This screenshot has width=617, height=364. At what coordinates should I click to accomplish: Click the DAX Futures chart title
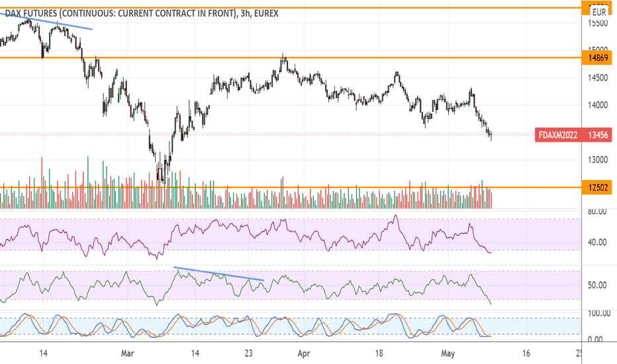pyautogui.click(x=142, y=13)
